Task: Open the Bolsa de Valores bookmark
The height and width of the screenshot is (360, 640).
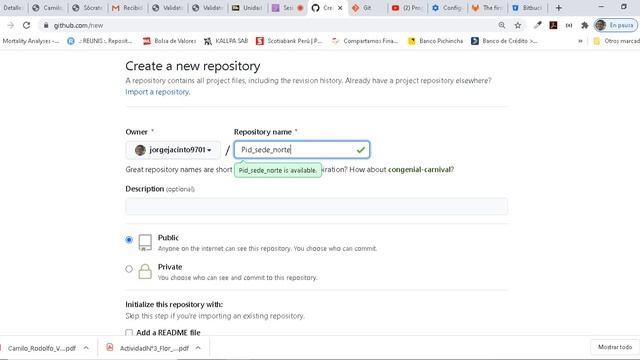Action: click(x=169, y=41)
